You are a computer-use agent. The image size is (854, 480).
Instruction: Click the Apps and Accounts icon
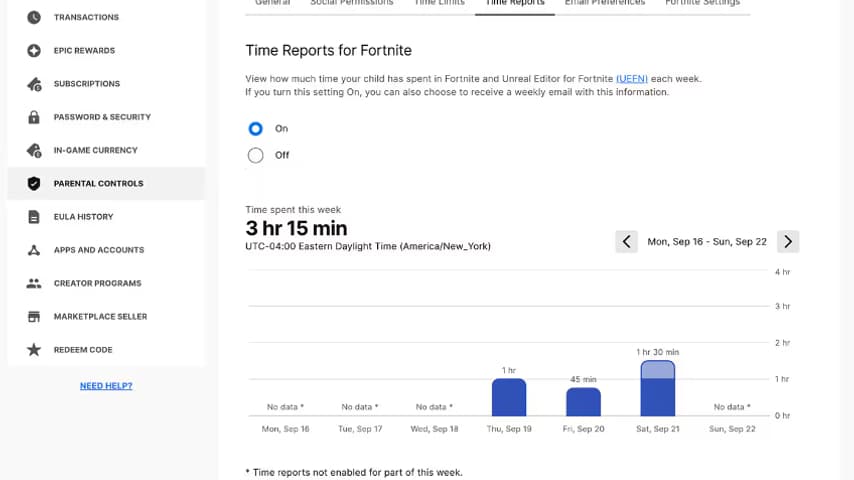point(34,250)
